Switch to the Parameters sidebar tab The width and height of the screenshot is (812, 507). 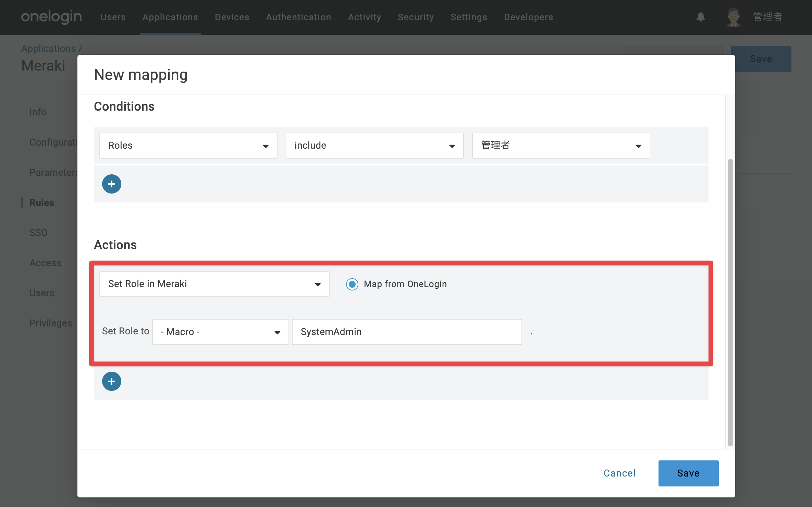coord(53,172)
